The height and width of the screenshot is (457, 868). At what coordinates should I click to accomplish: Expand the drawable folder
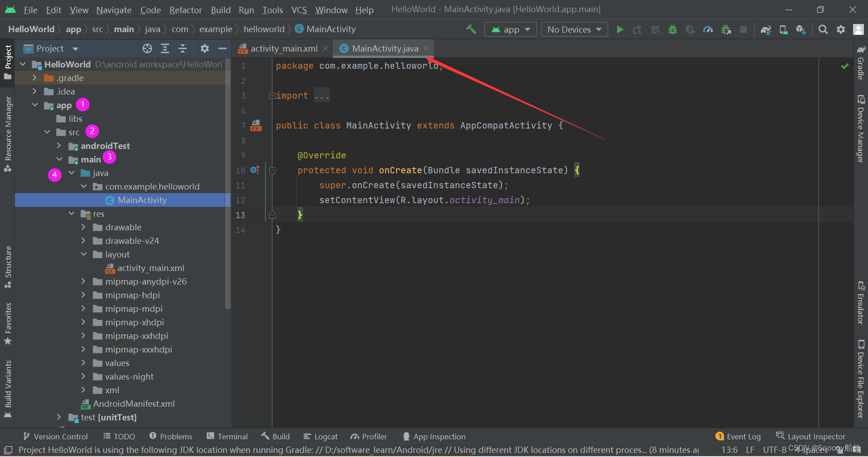pos(83,227)
